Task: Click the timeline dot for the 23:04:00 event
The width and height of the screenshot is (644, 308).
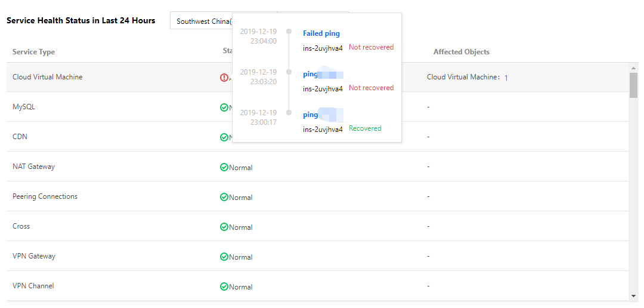Action: 289,32
